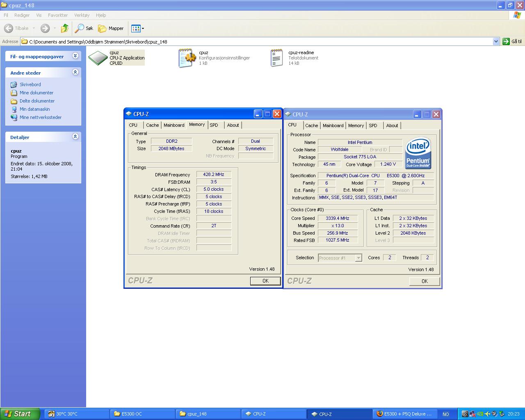Click the Start button
Viewport: 525px width, 420px height.
tap(20, 414)
